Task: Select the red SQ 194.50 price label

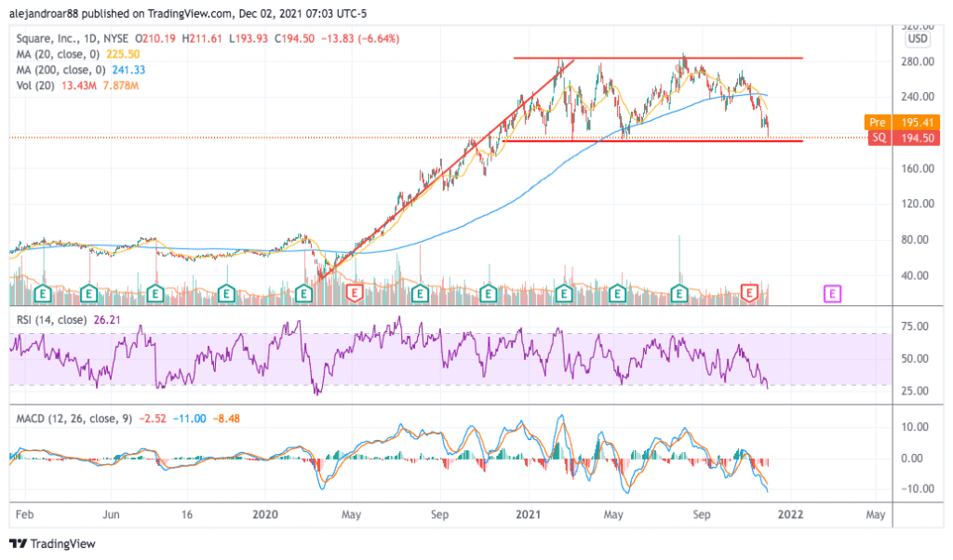Action: [902, 138]
